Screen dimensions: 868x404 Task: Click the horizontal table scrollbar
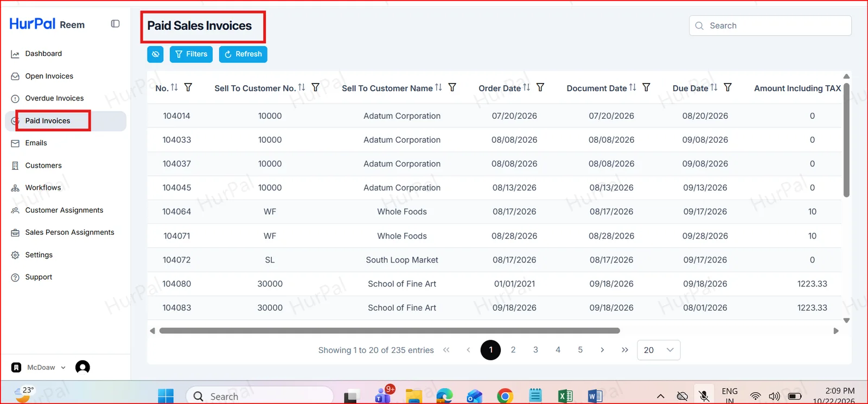click(390, 330)
